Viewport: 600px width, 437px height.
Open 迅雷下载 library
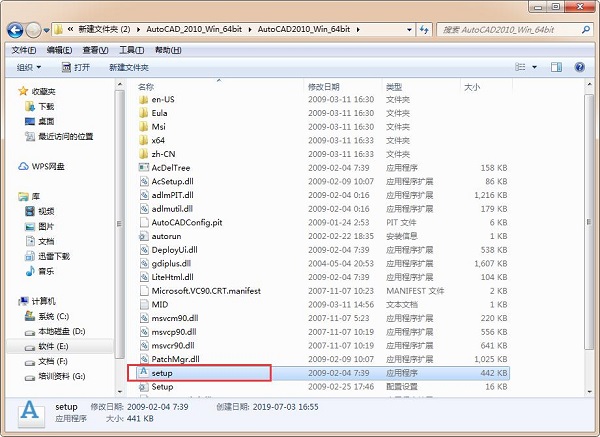47,256
